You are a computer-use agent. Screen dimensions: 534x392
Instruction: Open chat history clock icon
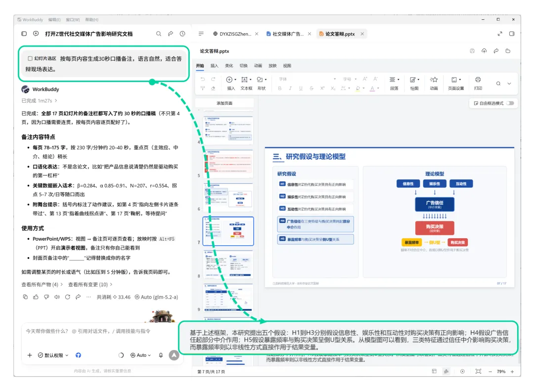tap(182, 34)
